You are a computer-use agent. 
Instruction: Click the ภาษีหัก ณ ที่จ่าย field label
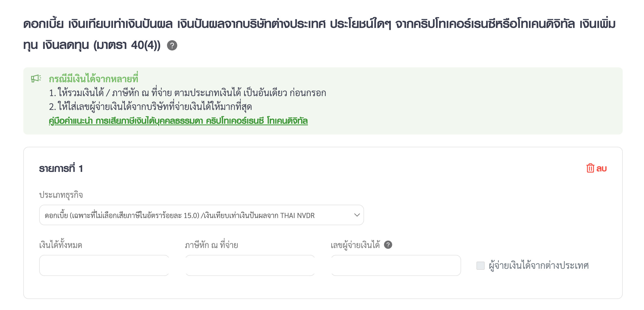(212, 245)
